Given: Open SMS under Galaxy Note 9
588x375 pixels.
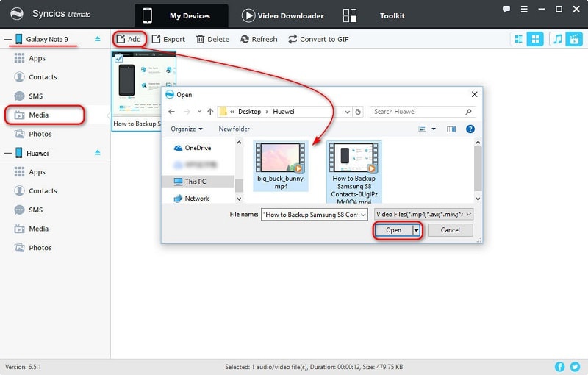Looking at the screenshot, I should (x=29, y=96).
